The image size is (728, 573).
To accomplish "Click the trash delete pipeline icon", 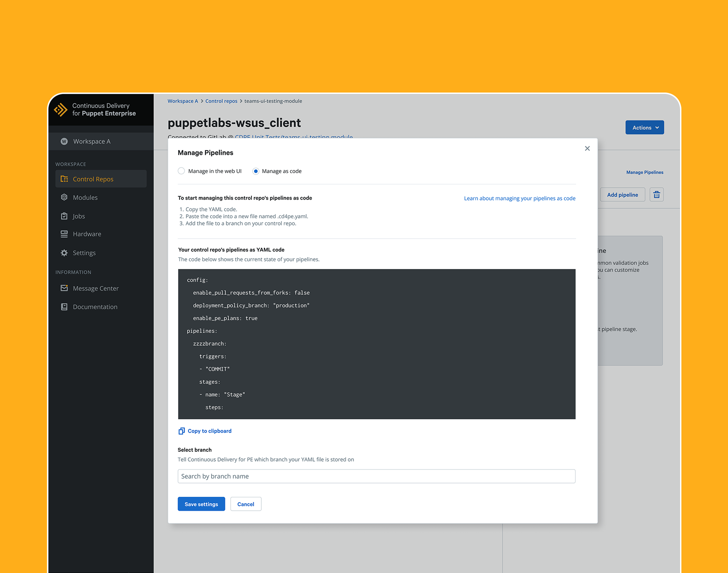I will click(x=656, y=194).
